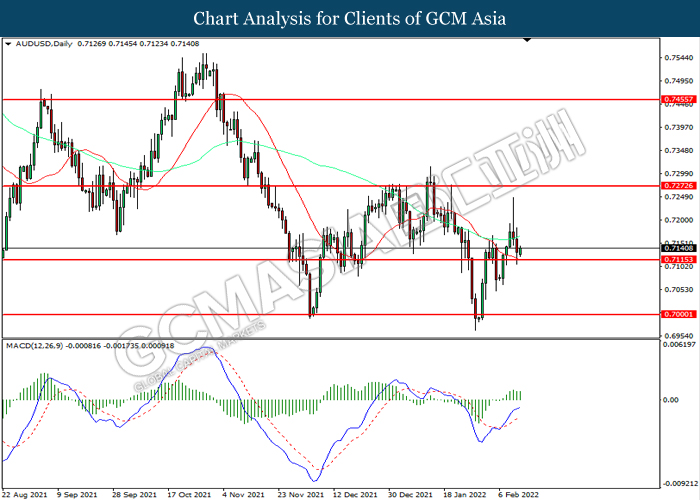This screenshot has width=700, height=500.
Task: Click the 0.73970 price axis value
Action: [679, 127]
